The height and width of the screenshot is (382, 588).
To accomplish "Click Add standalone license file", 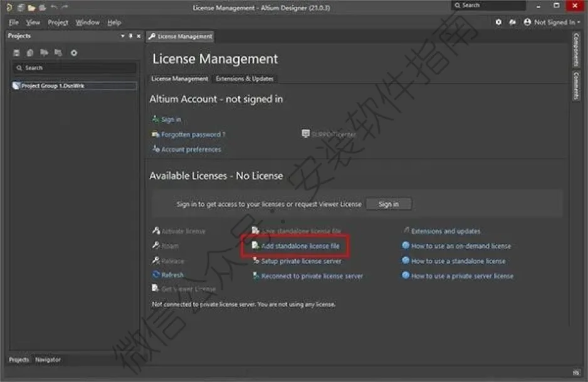I will point(300,246).
